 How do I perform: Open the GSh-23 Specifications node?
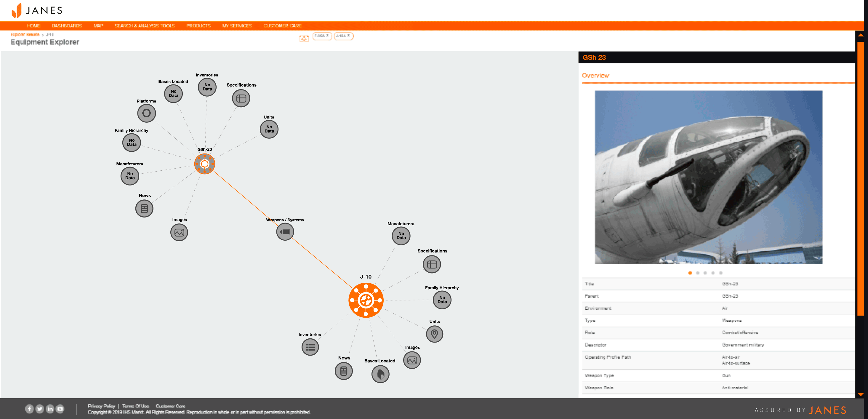[241, 98]
